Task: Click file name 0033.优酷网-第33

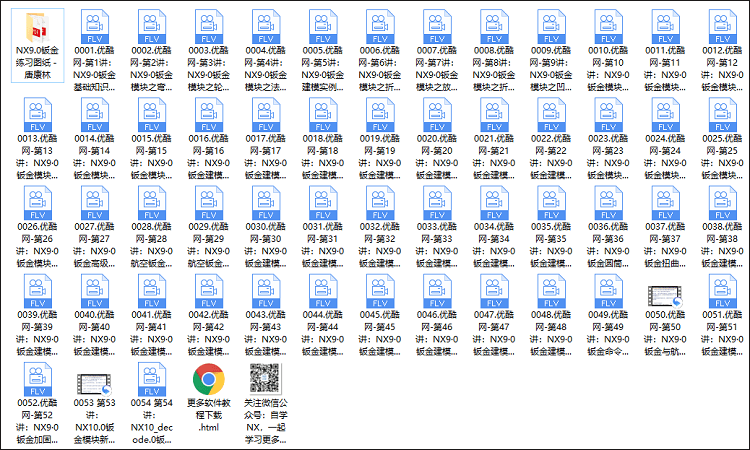Action: coord(437,244)
